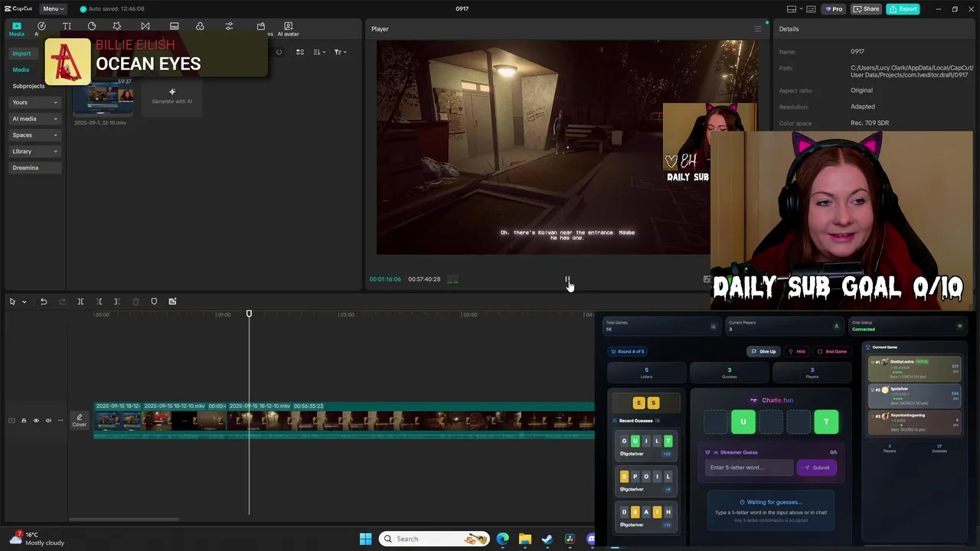Screen dimensions: 980x551
Task: Click the smart tools icon in timeline toolbar
Action: point(172,302)
